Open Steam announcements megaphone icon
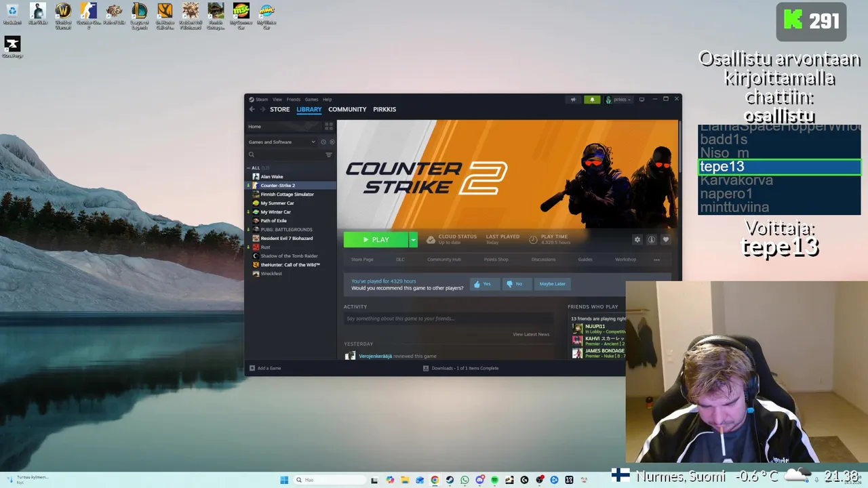The width and height of the screenshot is (868, 488). 573,100
